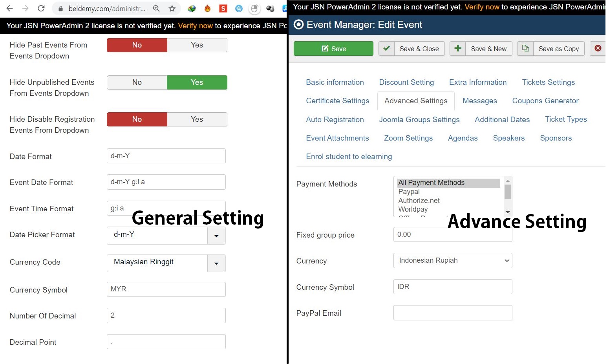Click the green Save button

[x=333, y=49]
